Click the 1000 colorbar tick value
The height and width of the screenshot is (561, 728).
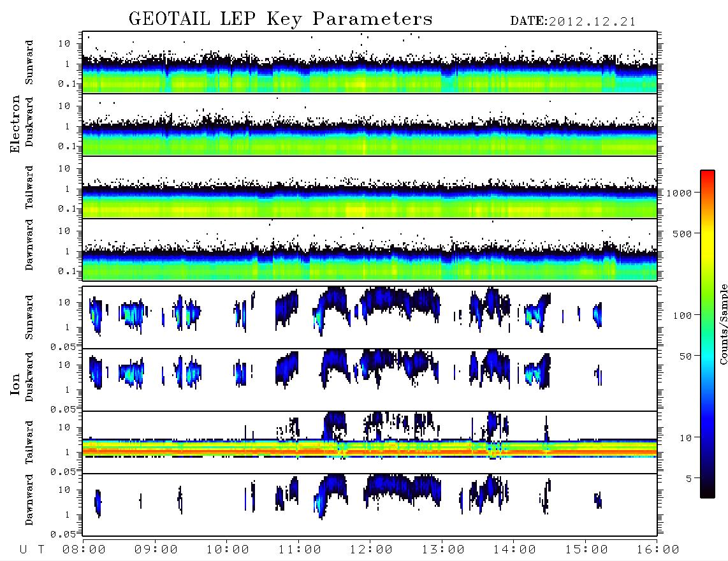coord(679,193)
